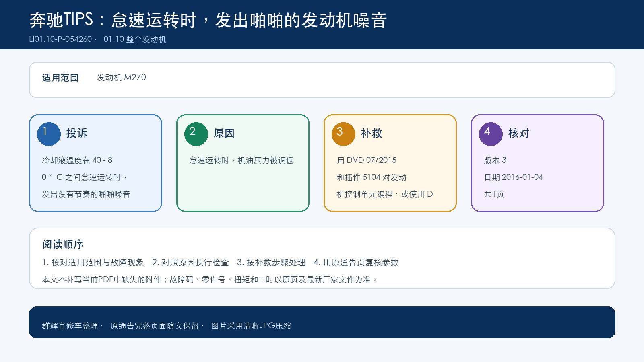Click step 2. 对照原因执行检查

click(190, 262)
